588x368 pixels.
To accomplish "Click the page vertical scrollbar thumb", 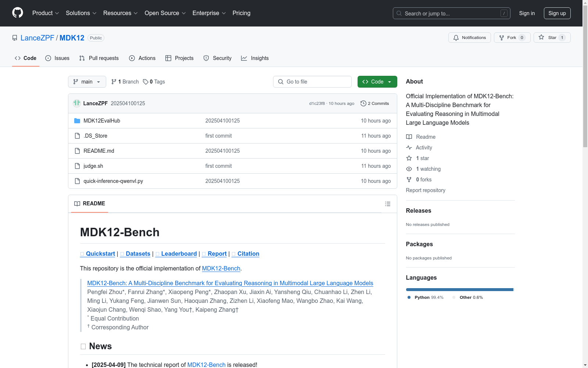I will click(x=585, y=76).
